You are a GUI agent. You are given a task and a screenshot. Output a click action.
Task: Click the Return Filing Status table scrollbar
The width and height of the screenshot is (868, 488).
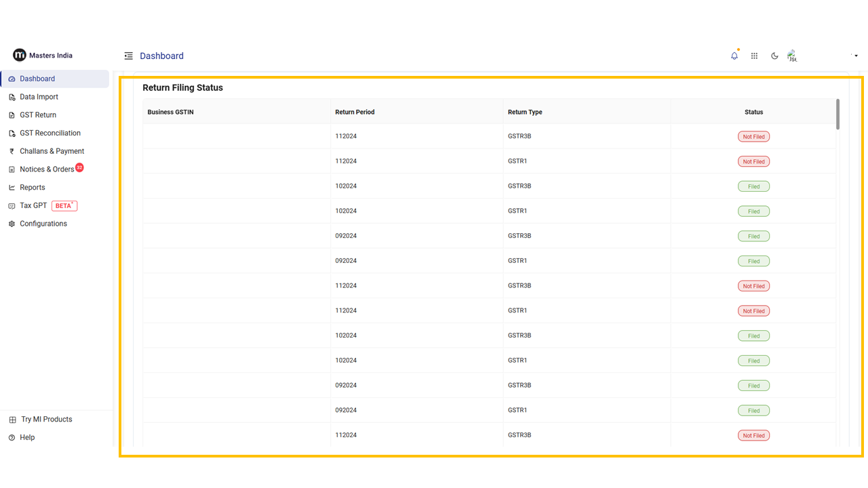(837, 114)
